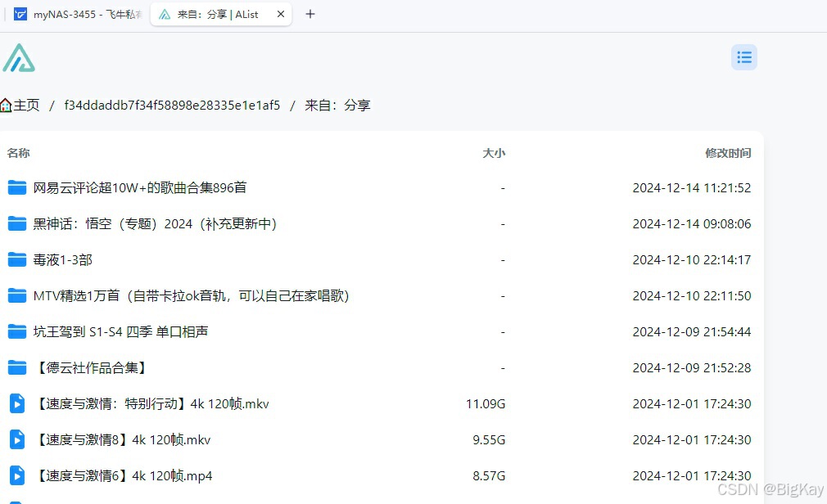Click date 2024-12-09 21:52:28

(x=691, y=367)
